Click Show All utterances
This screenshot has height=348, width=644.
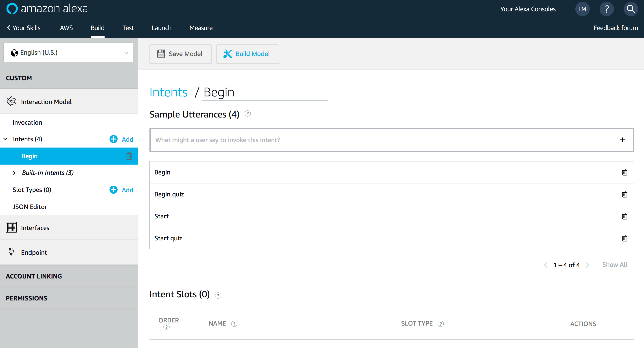[x=615, y=265]
